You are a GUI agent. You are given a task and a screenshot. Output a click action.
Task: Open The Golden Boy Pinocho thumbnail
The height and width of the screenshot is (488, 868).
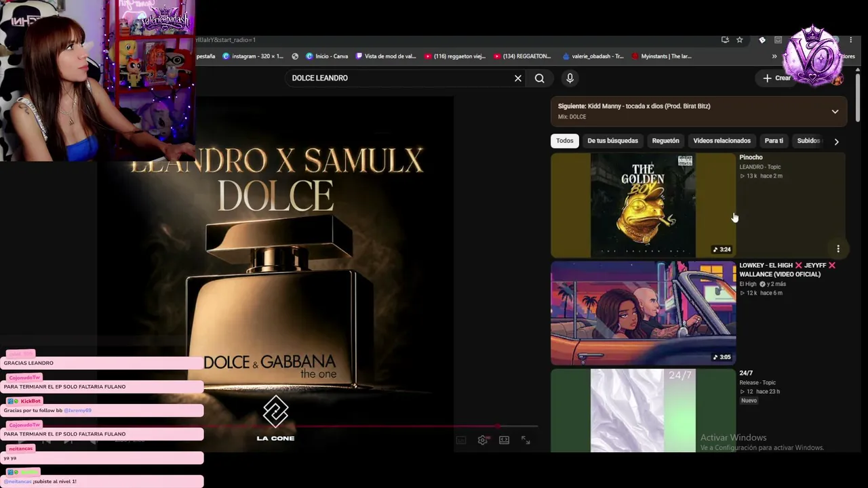643,205
